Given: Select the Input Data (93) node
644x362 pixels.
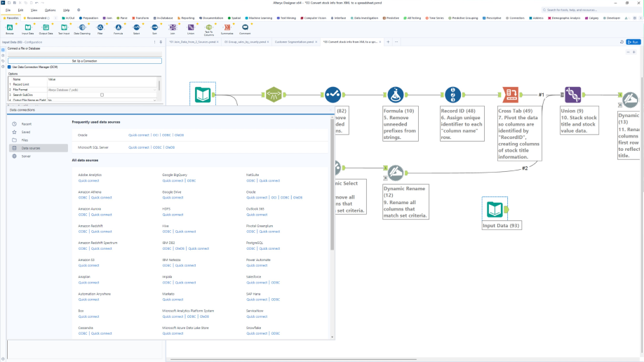Looking at the screenshot, I should 495,209.
